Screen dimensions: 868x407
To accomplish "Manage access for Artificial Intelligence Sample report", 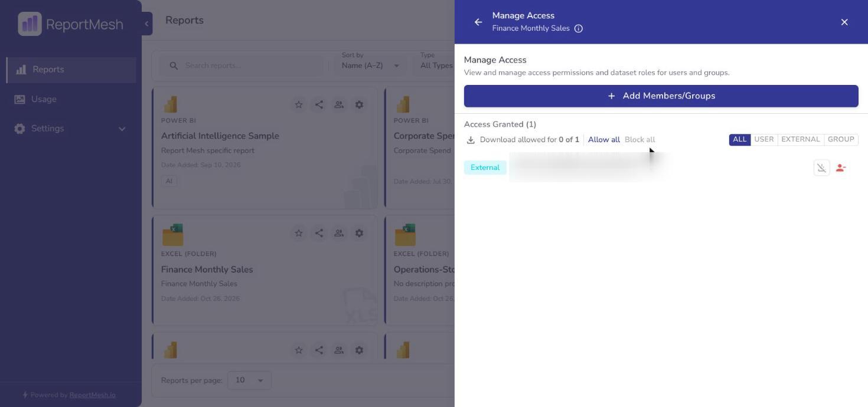I will [x=339, y=104].
